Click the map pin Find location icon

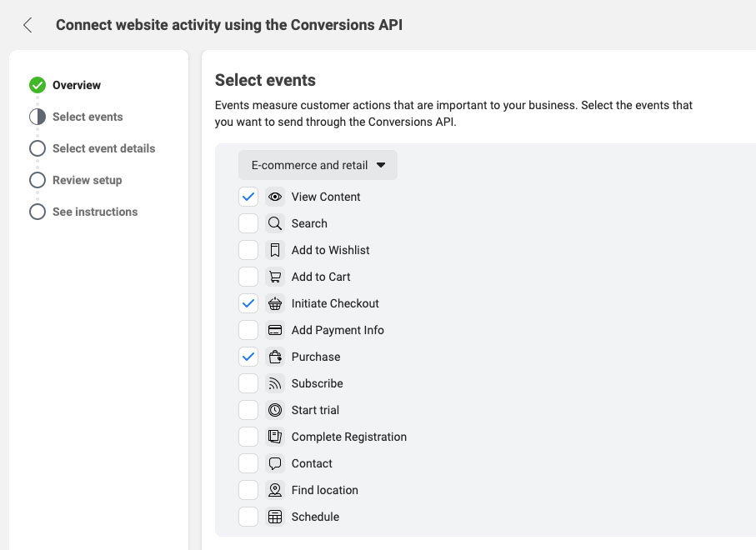(x=275, y=490)
